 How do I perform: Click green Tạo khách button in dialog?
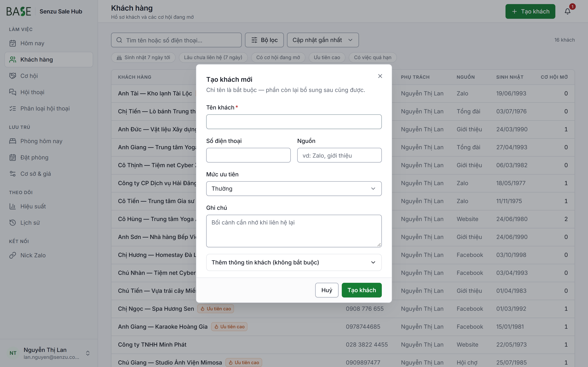click(x=362, y=290)
